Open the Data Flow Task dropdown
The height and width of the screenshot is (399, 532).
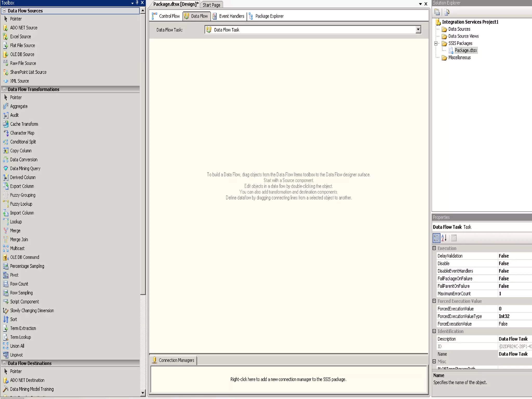coord(418,30)
